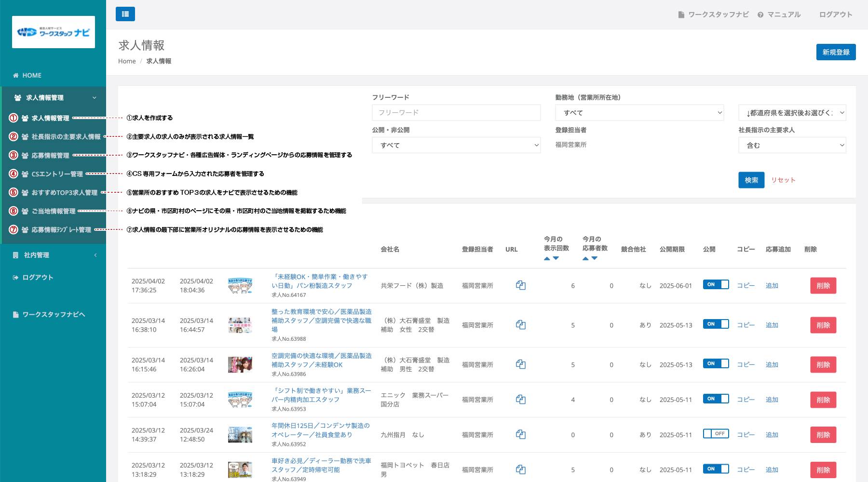The image size is (868, 482).
Task: Open the 社長指示の主要求人 dropdown
Action: (x=792, y=145)
